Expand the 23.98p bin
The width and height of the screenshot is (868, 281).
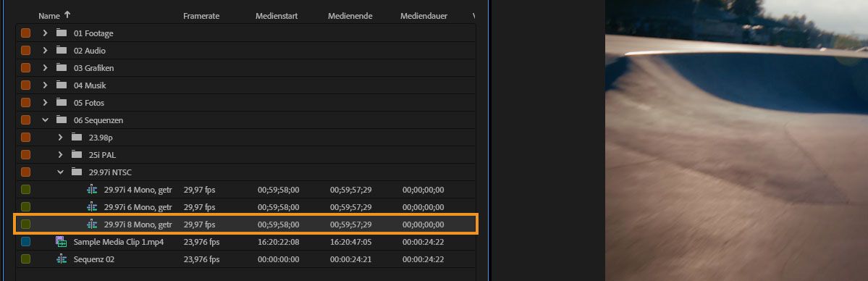(x=60, y=138)
